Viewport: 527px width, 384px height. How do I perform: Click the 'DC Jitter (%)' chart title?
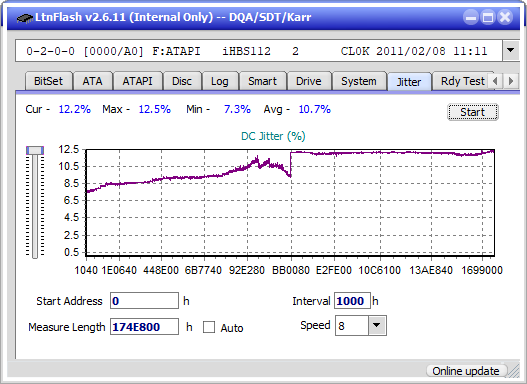click(x=273, y=136)
